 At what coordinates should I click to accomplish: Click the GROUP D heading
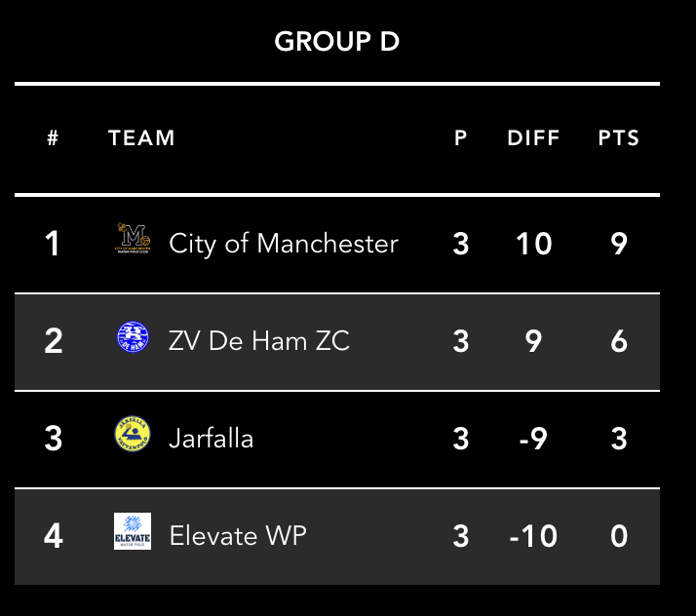[336, 42]
